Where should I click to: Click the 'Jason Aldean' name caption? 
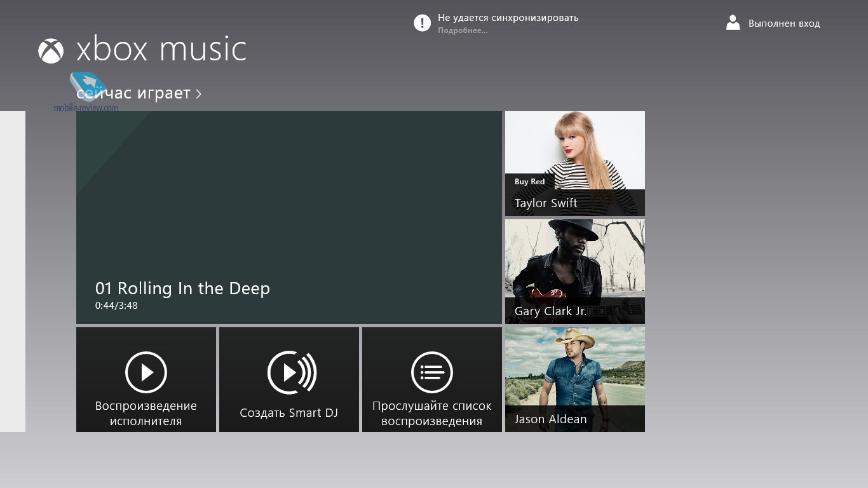click(550, 419)
